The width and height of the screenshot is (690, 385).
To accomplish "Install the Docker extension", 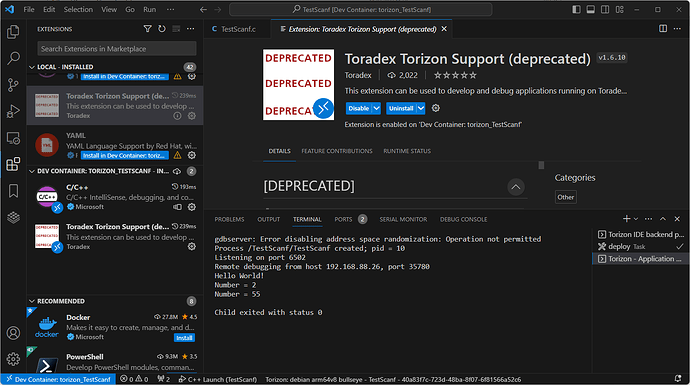I will coord(184,337).
